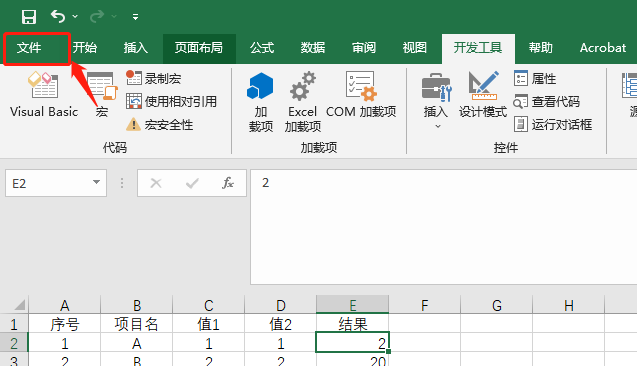Open the redo history dropdown arrow

point(114,17)
